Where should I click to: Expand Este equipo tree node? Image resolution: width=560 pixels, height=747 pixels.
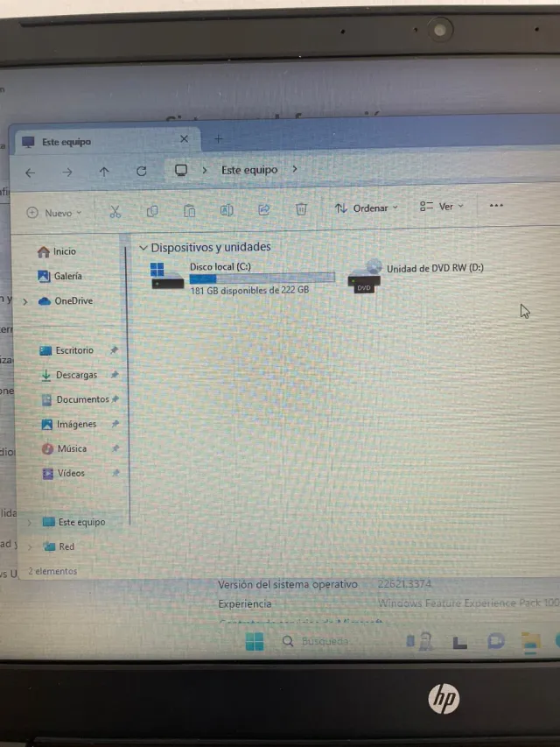pos(29,523)
